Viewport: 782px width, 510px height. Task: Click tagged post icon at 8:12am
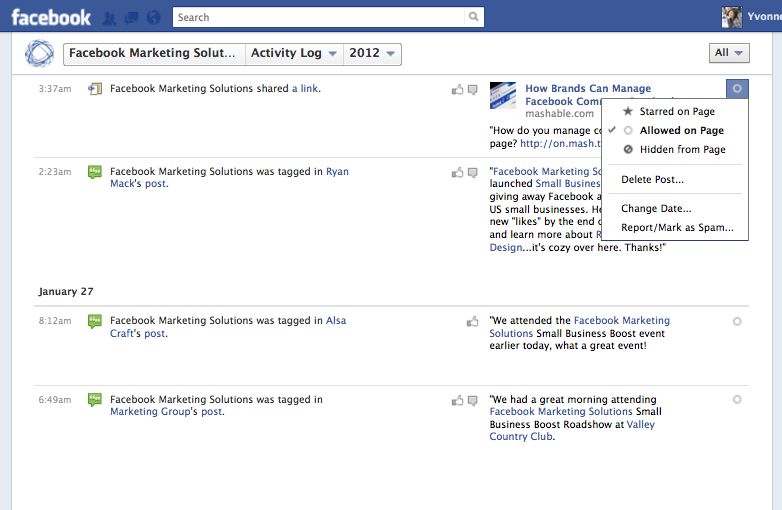point(95,321)
